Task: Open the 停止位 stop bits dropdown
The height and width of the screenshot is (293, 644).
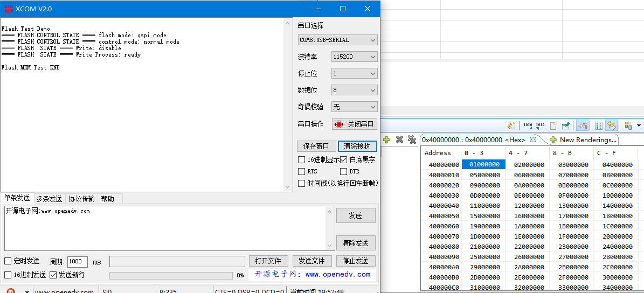Action: pyautogui.click(x=354, y=73)
